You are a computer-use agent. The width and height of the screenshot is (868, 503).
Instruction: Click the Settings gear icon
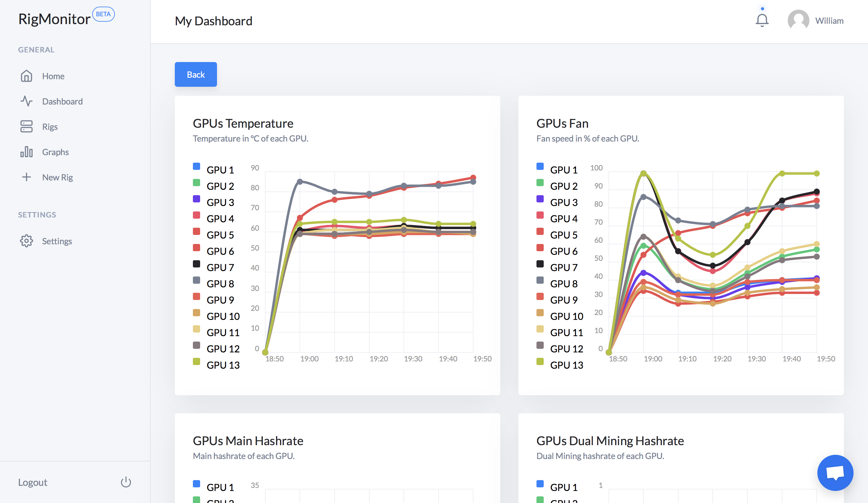[x=26, y=241]
